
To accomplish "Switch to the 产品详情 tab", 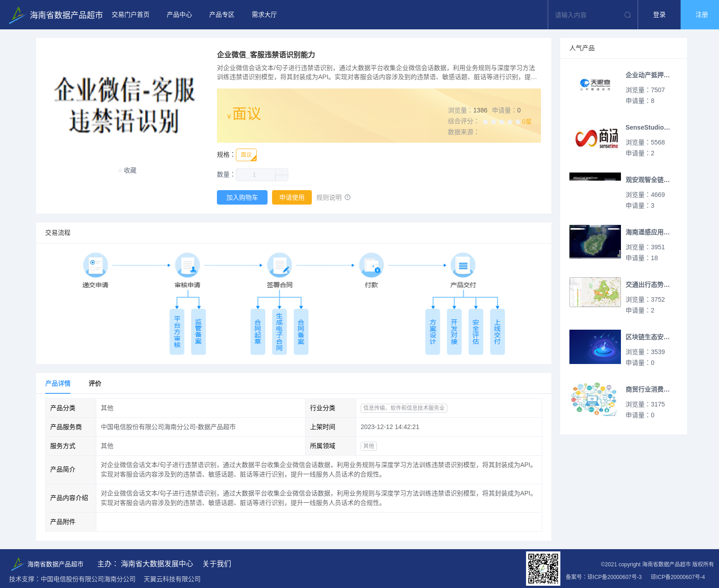I will (58, 383).
